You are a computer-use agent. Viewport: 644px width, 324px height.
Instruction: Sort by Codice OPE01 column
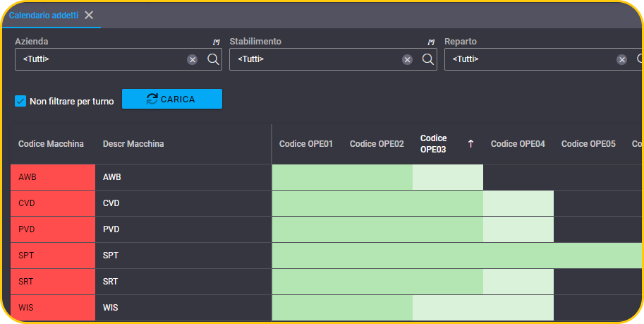306,144
